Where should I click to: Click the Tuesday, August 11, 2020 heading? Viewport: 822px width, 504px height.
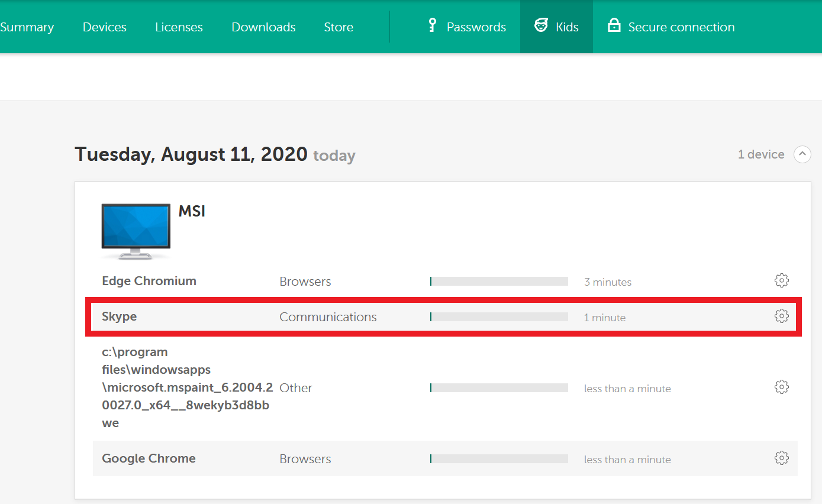click(191, 154)
